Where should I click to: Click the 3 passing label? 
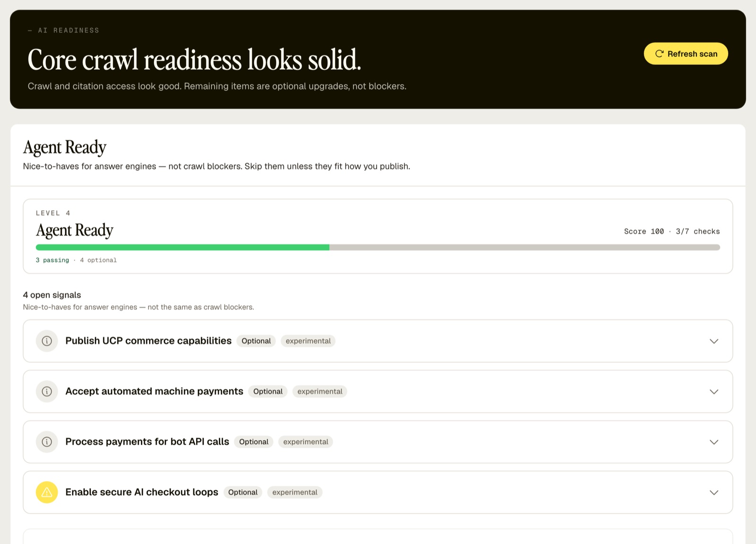pos(52,260)
